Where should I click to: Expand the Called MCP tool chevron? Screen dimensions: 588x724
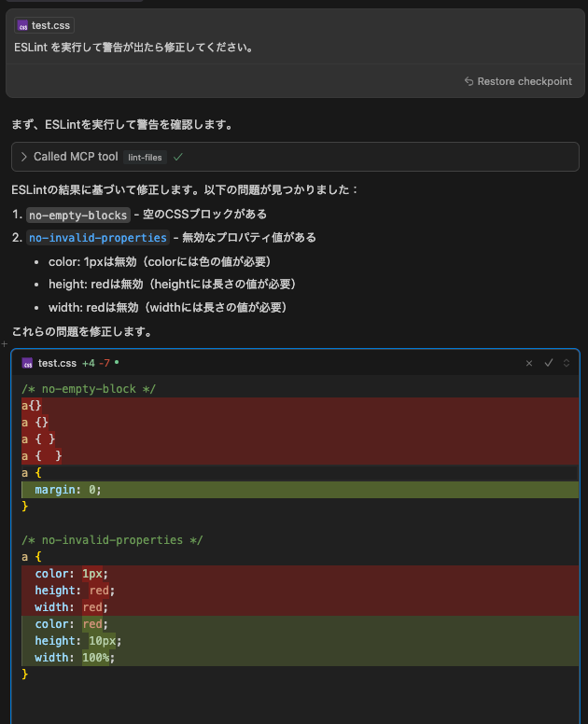click(24, 157)
